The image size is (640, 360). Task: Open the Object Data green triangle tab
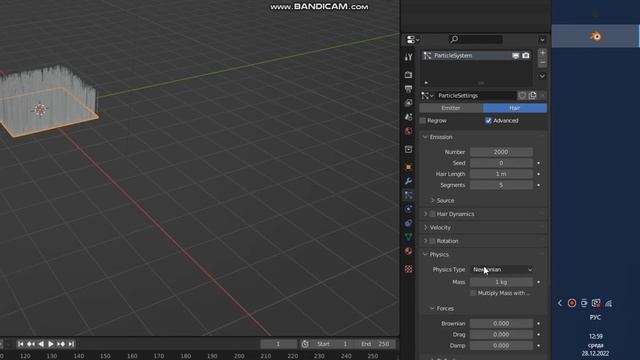point(409,237)
